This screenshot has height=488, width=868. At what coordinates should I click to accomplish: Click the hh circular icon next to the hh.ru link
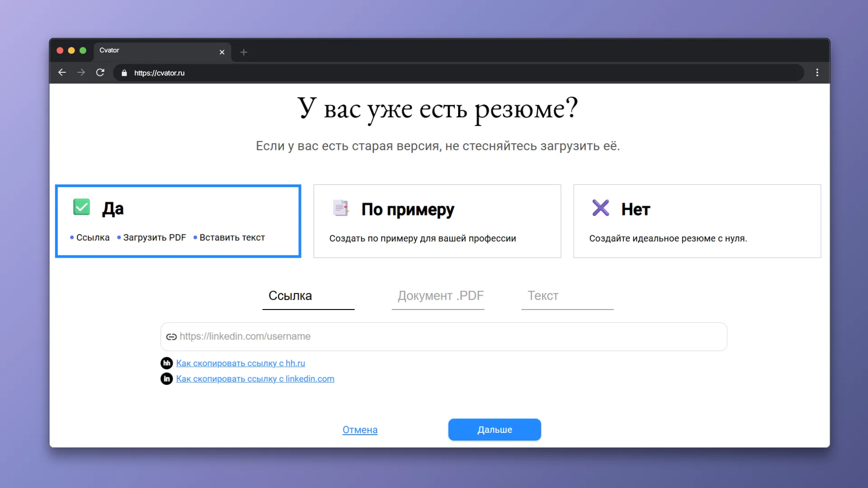[166, 363]
